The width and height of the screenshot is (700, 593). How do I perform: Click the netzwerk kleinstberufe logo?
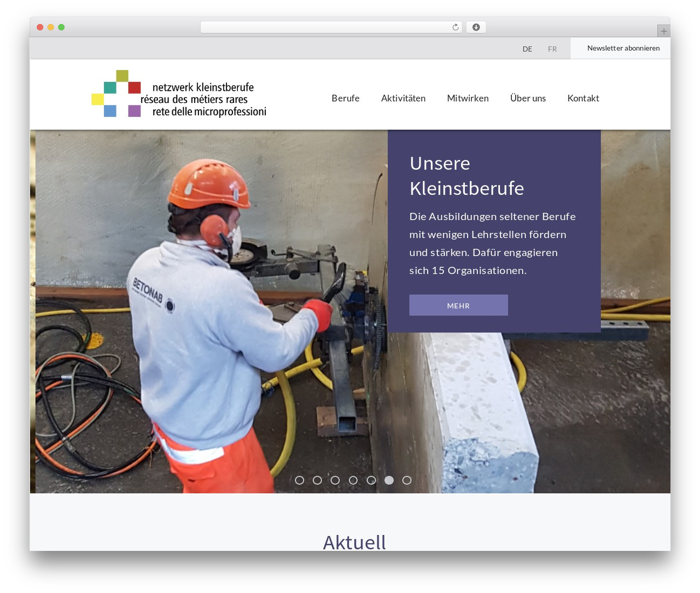179,94
